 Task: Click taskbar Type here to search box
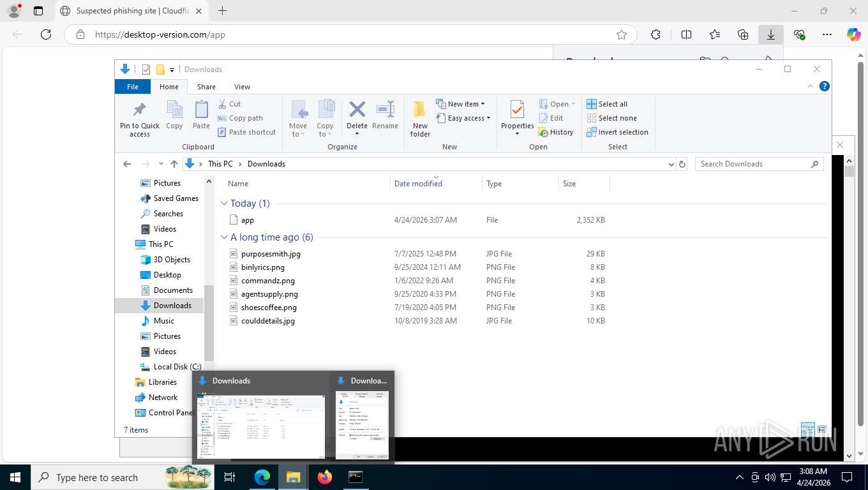[x=121, y=477]
